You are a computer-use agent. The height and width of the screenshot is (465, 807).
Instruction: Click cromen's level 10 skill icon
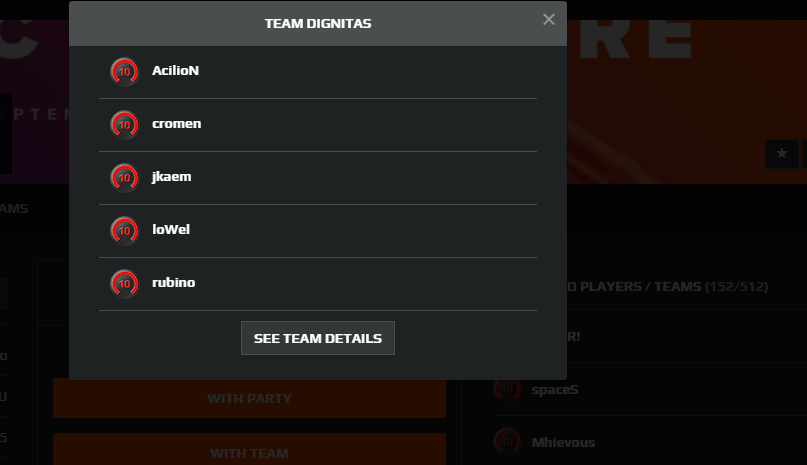[125, 125]
